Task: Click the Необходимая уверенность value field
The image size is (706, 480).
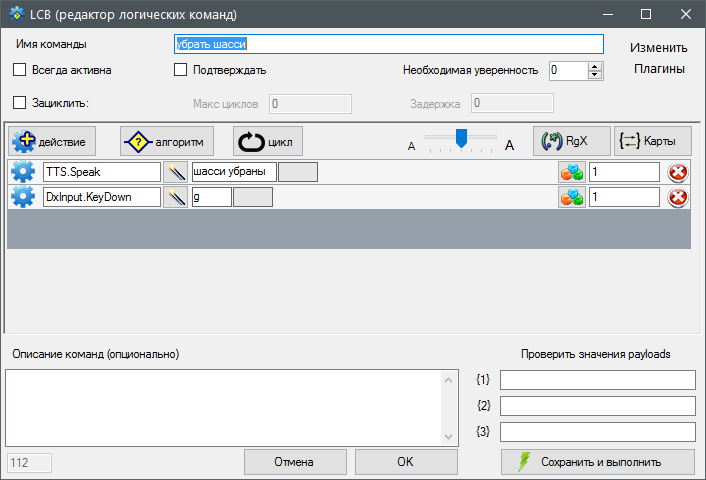Action: pyautogui.click(x=568, y=71)
